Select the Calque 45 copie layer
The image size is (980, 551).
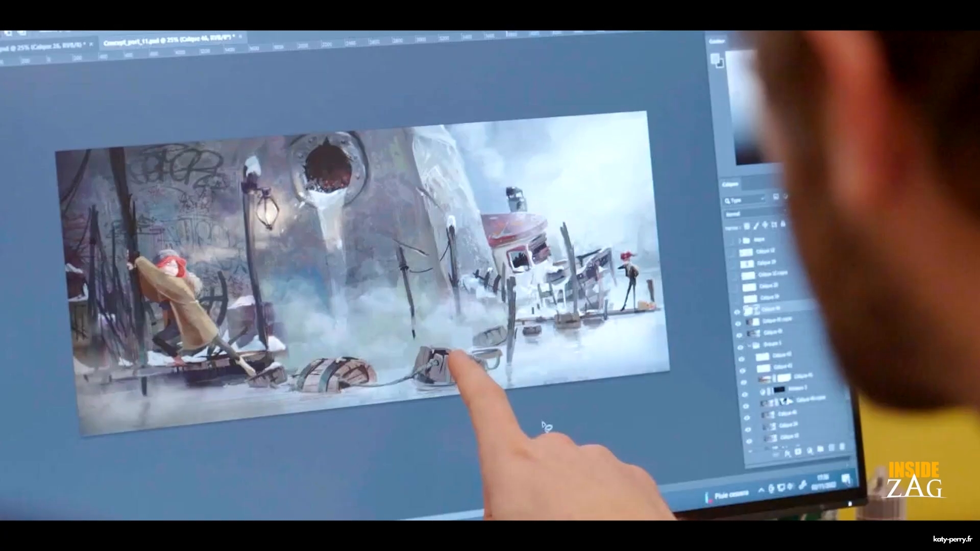[776, 320]
